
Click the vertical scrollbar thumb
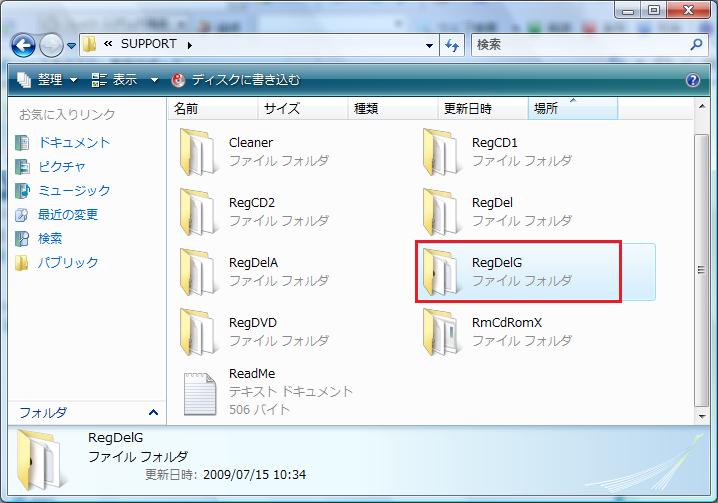701,270
